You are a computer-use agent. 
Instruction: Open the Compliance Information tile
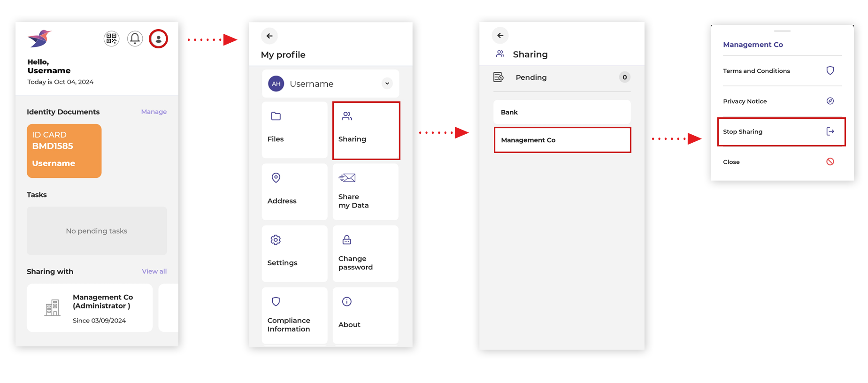tap(294, 315)
